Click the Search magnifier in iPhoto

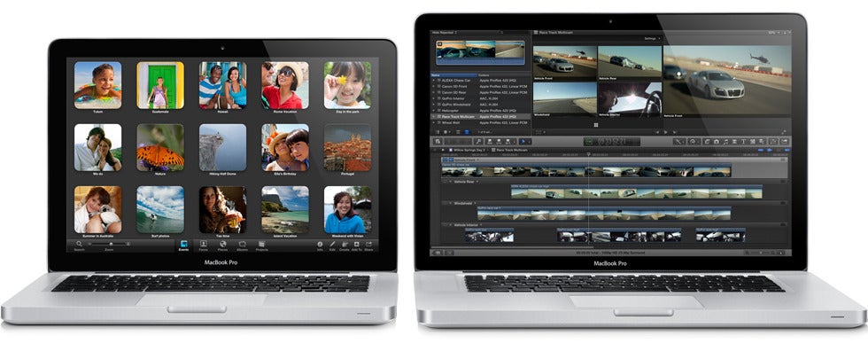tap(79, 244)
